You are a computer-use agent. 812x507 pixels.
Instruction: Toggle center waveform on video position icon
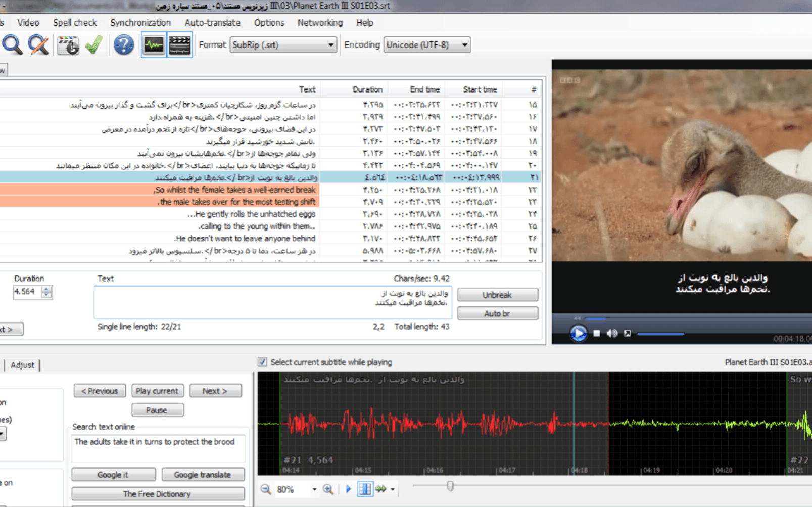[365, 489]
